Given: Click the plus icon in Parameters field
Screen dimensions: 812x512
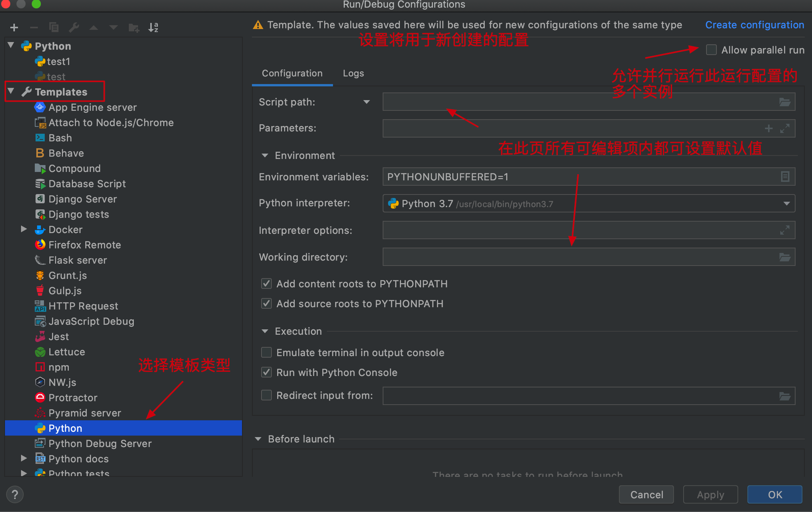Looking at the screenshot, I should 769,128.
